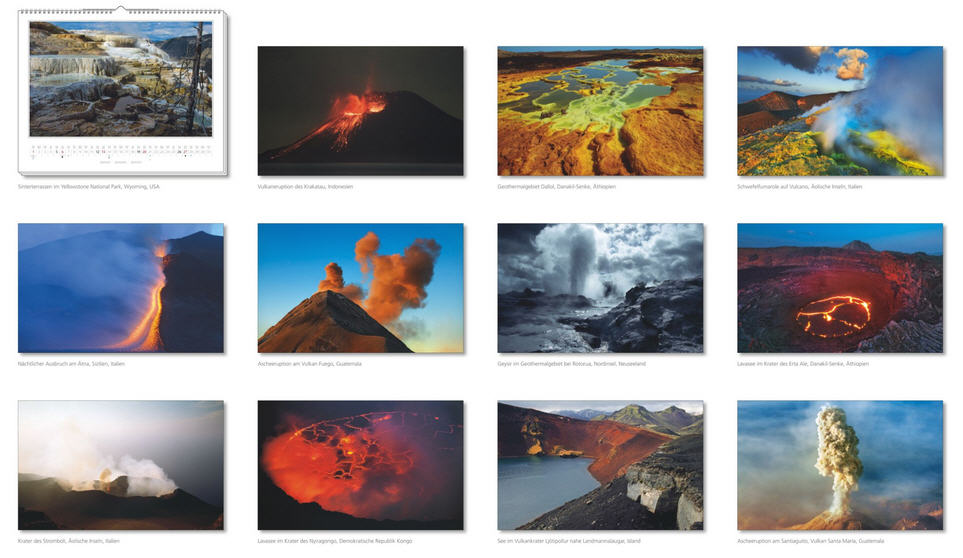Open the Erta Ale lava lake photo

point(840,288)
